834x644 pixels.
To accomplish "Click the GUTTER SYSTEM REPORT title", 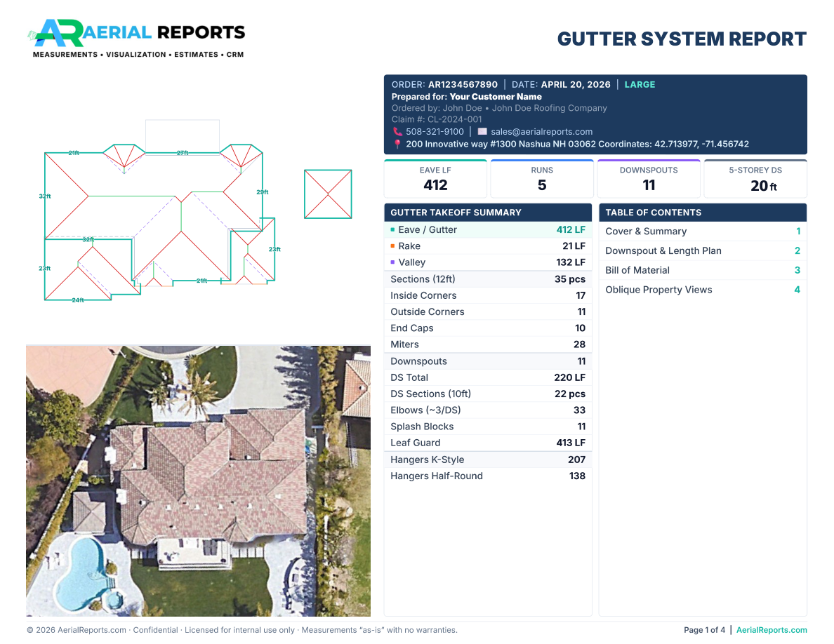I will 682,39.
